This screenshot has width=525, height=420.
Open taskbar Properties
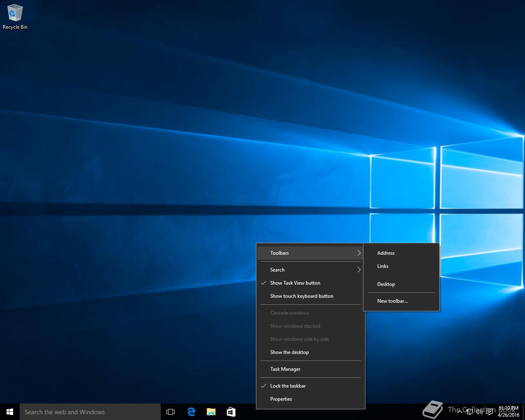coord(281,399)
